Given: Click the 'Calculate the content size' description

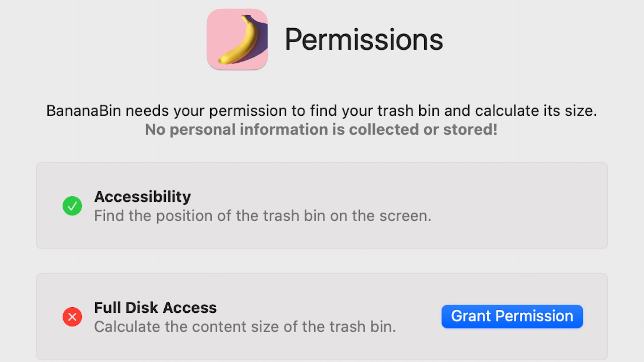Looking at the screenshot, I should click(245, 327).
